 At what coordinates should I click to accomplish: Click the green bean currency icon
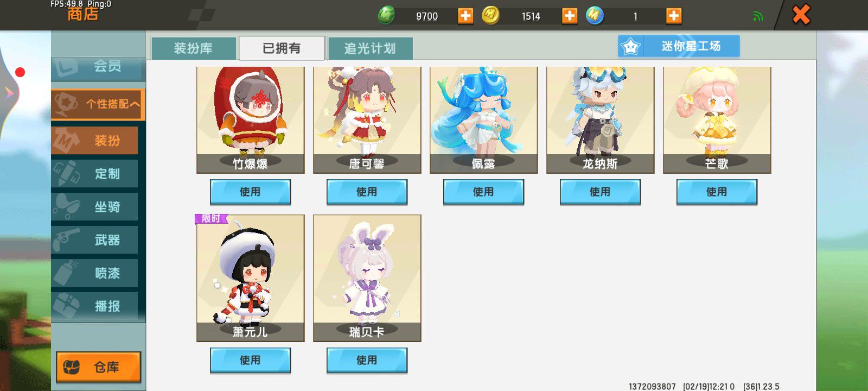(386, 15)
